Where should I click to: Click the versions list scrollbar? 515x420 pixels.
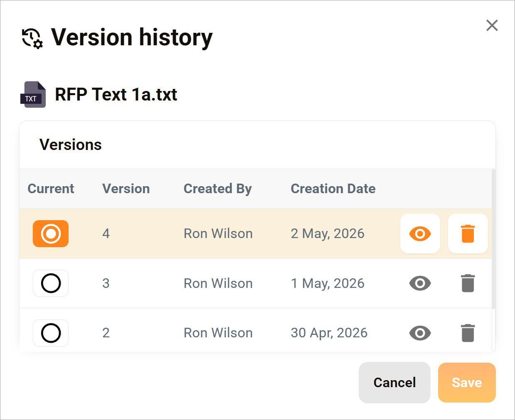[x=493, y=239]
